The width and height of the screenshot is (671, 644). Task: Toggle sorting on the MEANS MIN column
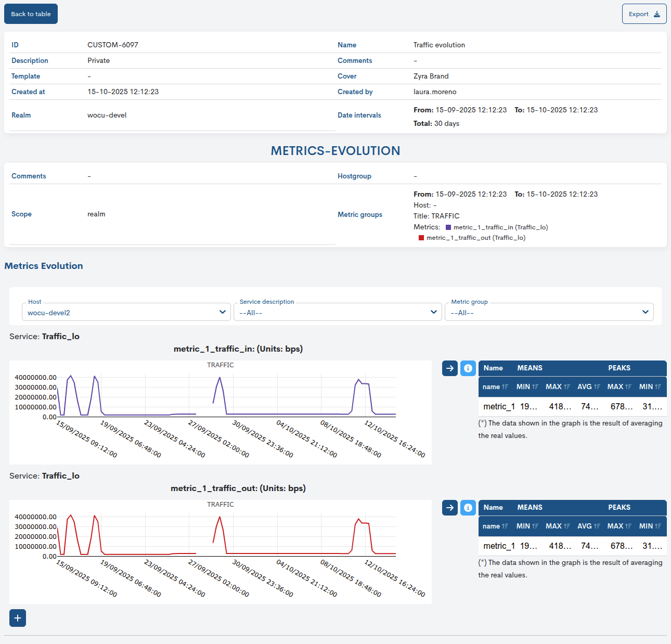(x=535, y=387)
